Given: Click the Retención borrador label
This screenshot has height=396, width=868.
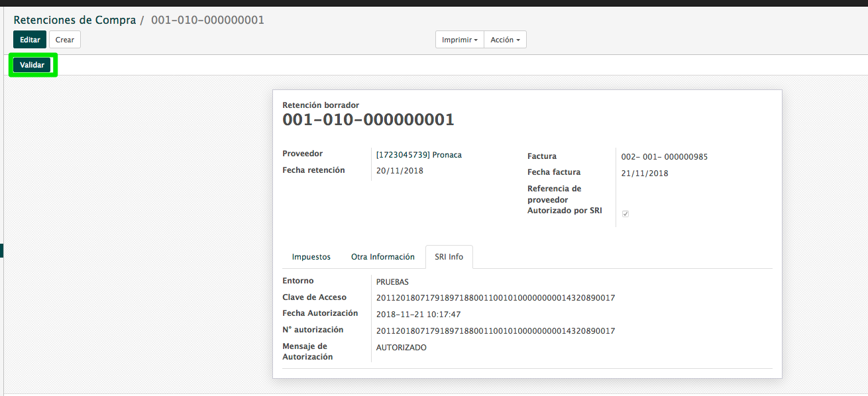Looking at the screenshot, I should pos(321,105).
